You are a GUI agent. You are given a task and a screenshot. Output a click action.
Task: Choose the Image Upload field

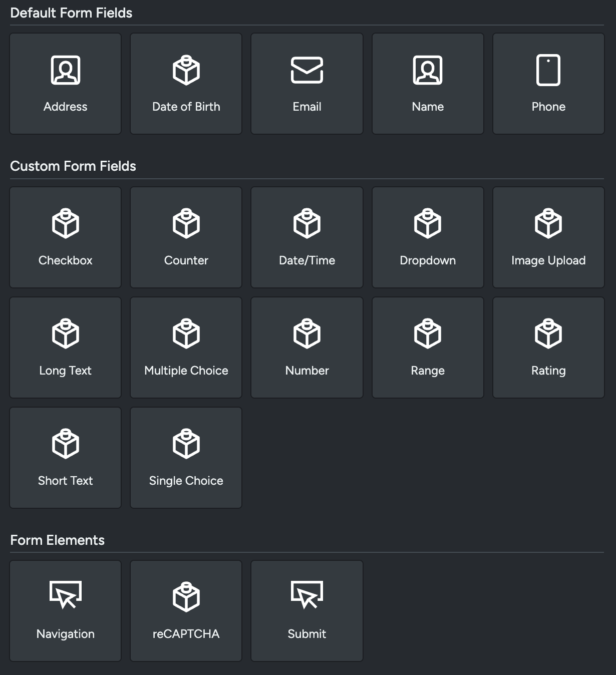coord(548,237)
